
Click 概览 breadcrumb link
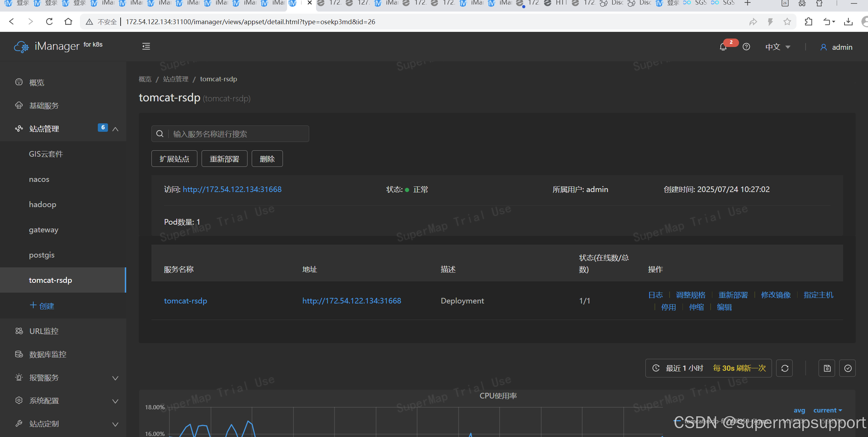click(x=145, y=79)
